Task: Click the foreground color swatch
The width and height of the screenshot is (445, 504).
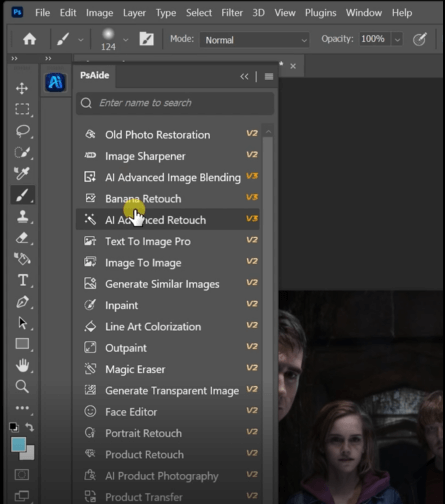Action: tap(18, 445)
